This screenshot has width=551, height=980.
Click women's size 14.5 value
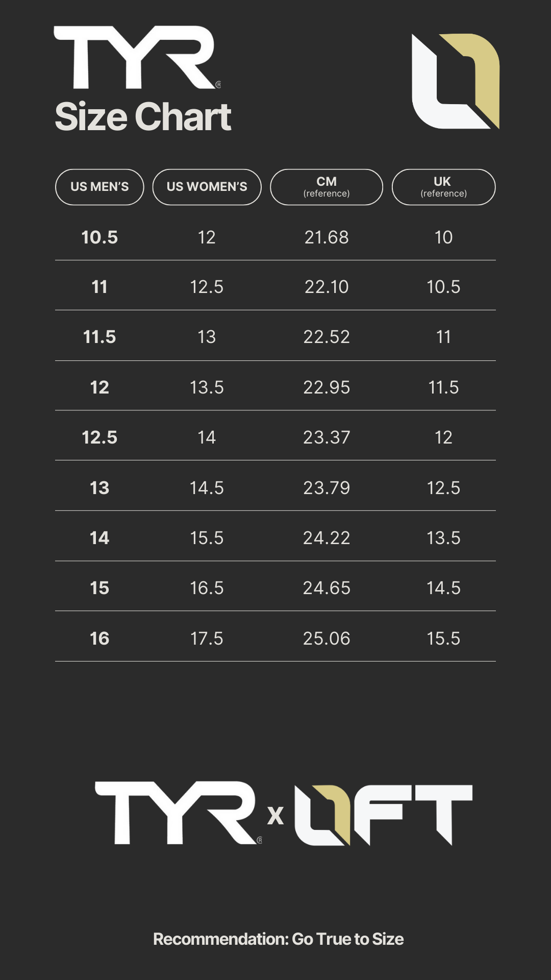tap(207, 488)
